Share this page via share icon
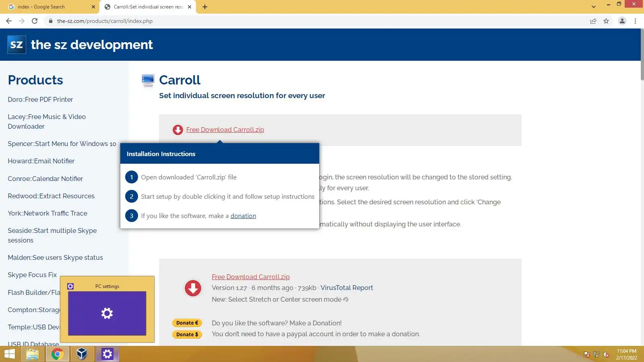The height and width of the screenshot is (362, 644). coord(593,21)
